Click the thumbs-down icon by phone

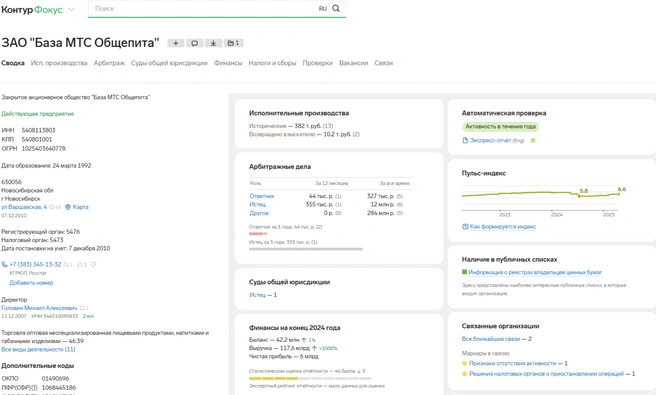[x=93, y=264]
